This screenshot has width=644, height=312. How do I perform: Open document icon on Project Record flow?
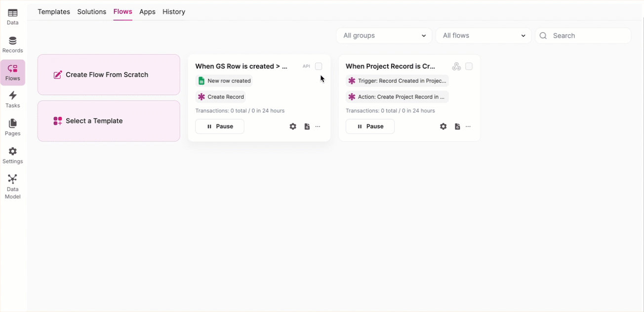457,126
